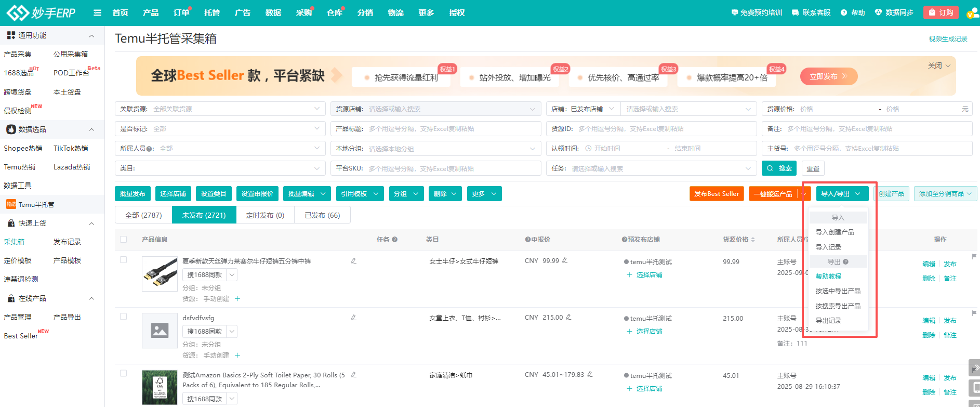Click the thumbnail of the 夏季新款 cable product
The width and height of the screenshot is (980, 407).
click(x=160, y=274)
